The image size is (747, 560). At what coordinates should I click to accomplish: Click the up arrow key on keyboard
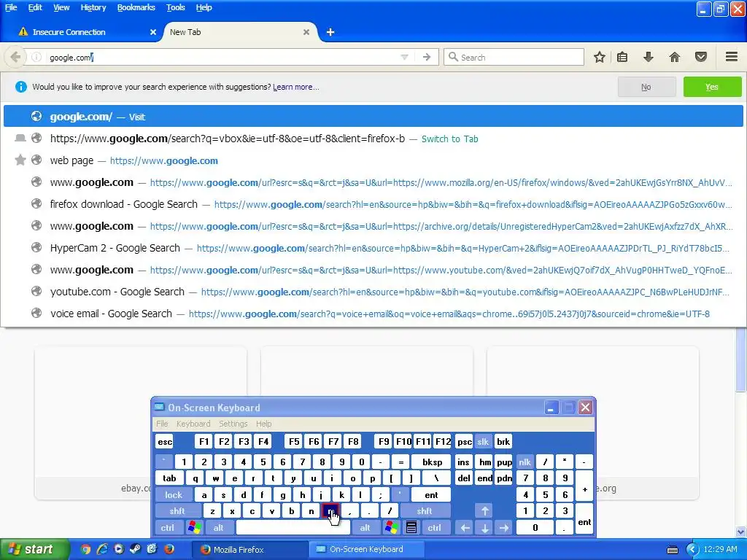pyautogui.click(x=484, y=511)
